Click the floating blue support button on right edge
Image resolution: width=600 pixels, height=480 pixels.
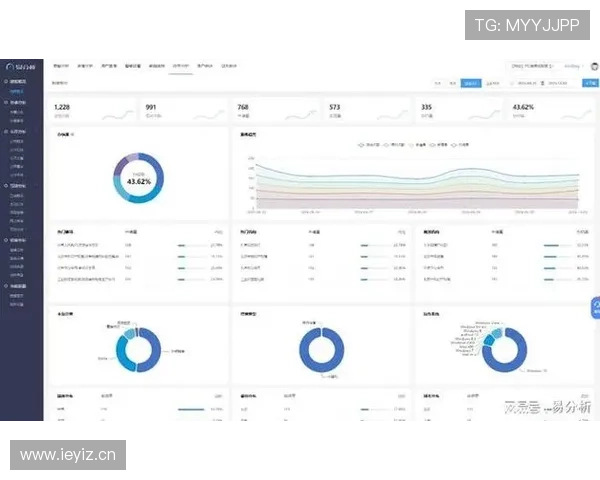593,311
